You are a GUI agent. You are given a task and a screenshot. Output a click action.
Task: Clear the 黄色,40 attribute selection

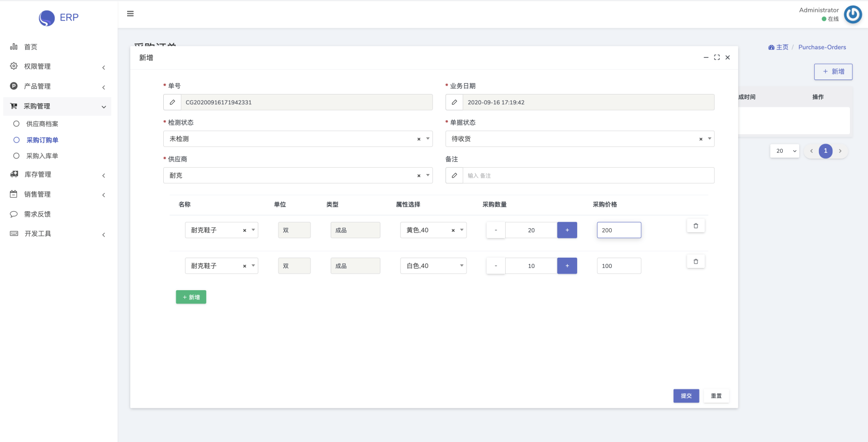[453, 230]
